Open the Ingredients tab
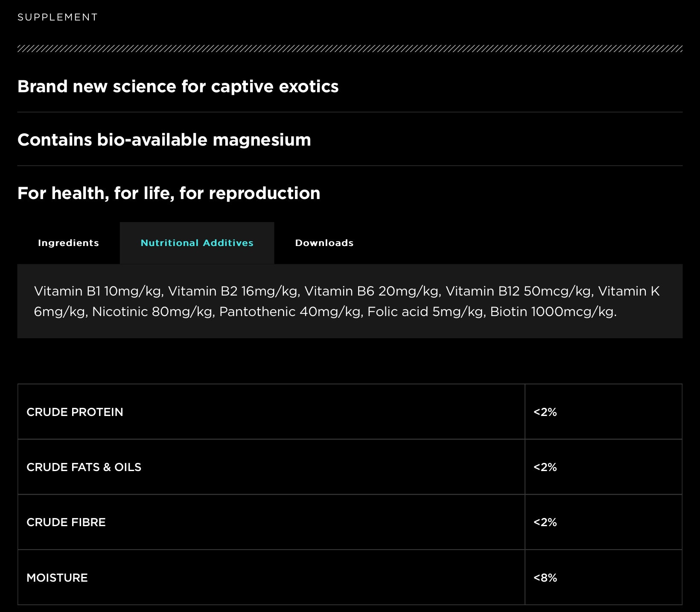This screenshot has width=700, height=612. click(68, 243)
